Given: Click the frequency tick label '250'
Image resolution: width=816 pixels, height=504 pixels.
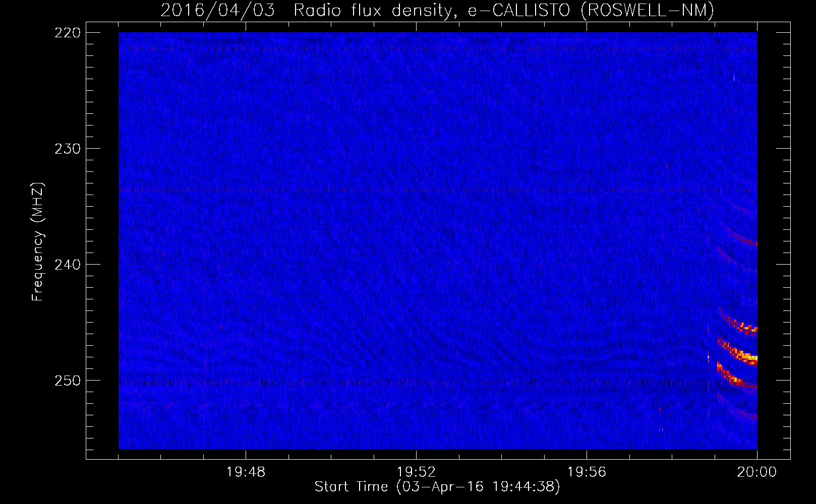Looking at the screenshot, I should coord(67,381).
